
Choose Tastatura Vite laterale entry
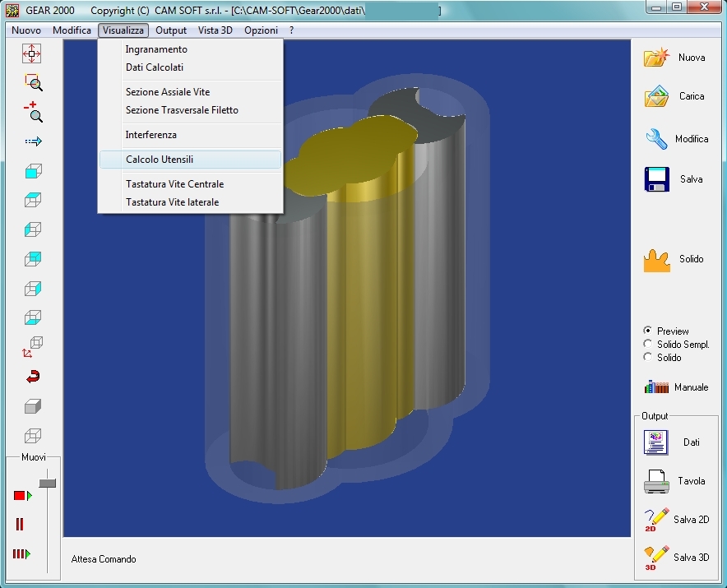190,202
